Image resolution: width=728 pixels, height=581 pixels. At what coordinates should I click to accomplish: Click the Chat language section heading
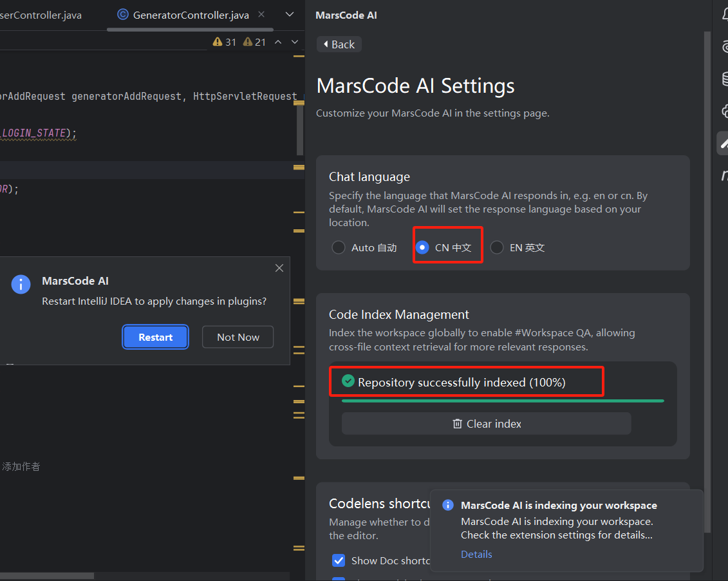(369, 177)
